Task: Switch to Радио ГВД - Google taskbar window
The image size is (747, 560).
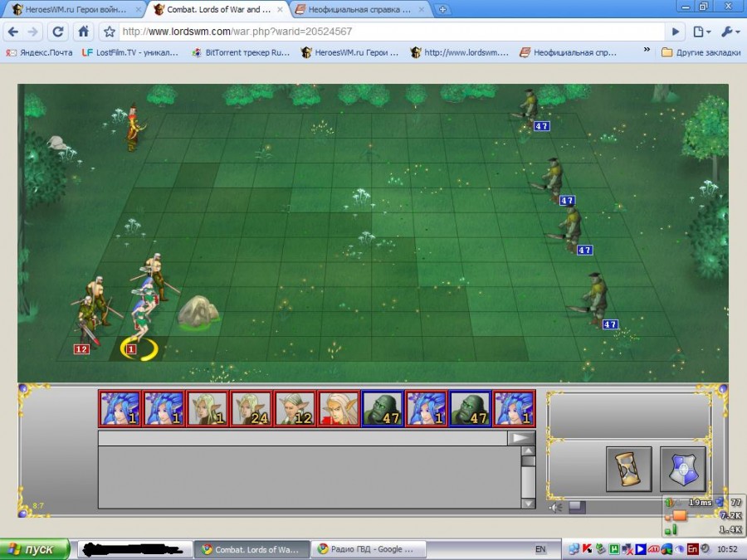Action: (368, 549)
